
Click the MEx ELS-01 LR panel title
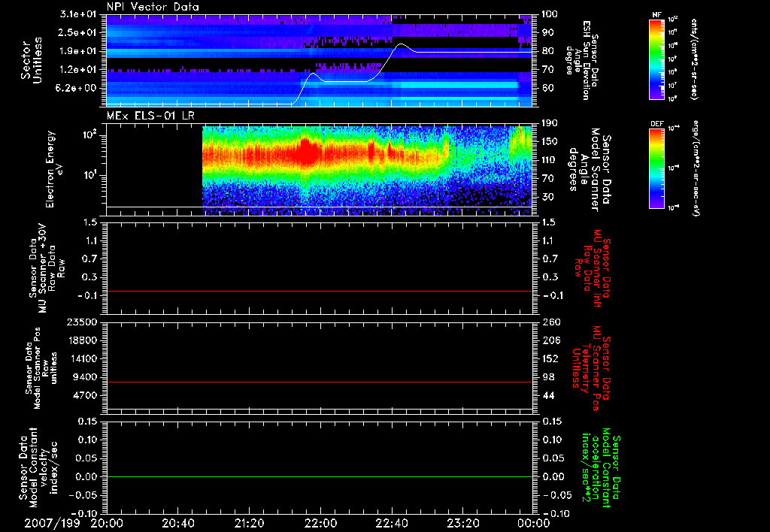pos(150,116)
